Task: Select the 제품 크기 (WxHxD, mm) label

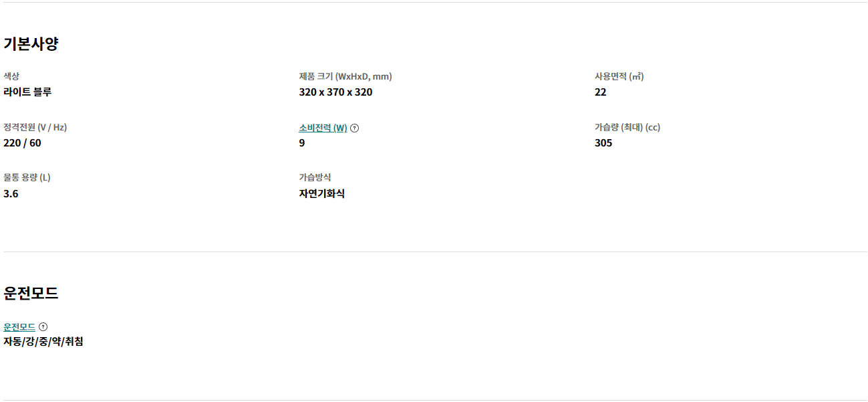Action: pyautogui.click(x=345, y=76)
